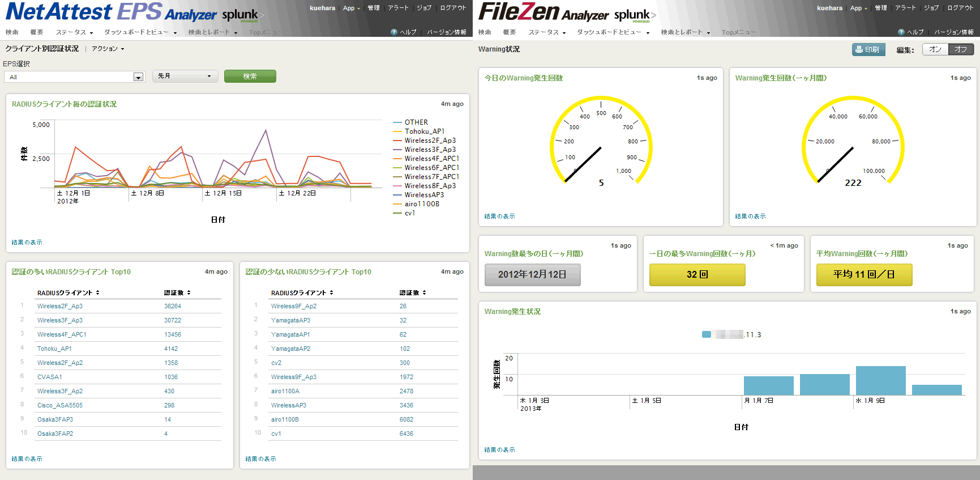980x480 pixels.
Task: Open 概要 nav item in FileZen window
Action: click(510, 32)
